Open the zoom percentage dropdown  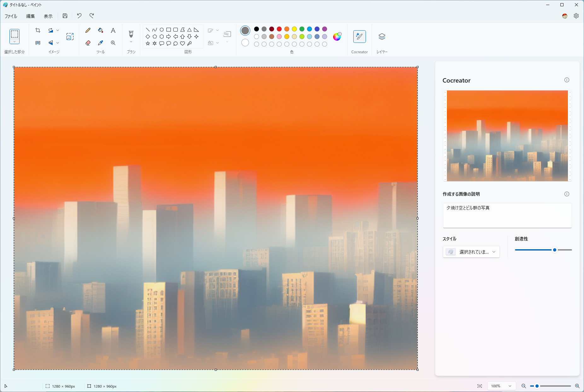pos(501,386)
